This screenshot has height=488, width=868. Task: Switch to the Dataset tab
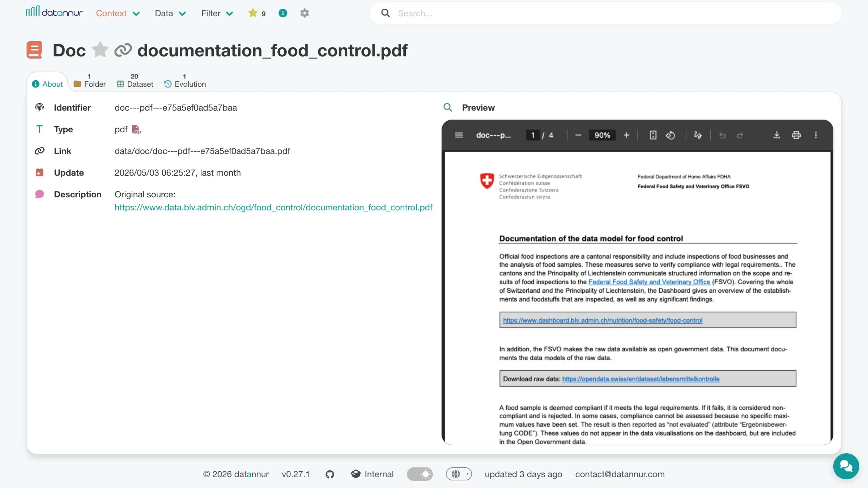pos(135,81)
